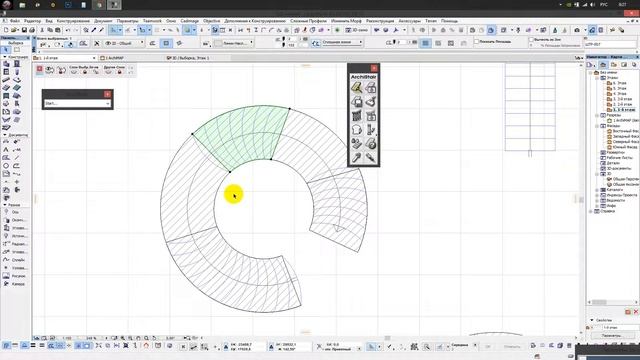This screenshot has height=360, width=640.
Task: Open a file using the toolbar folder icon
Action: point(14,30)
